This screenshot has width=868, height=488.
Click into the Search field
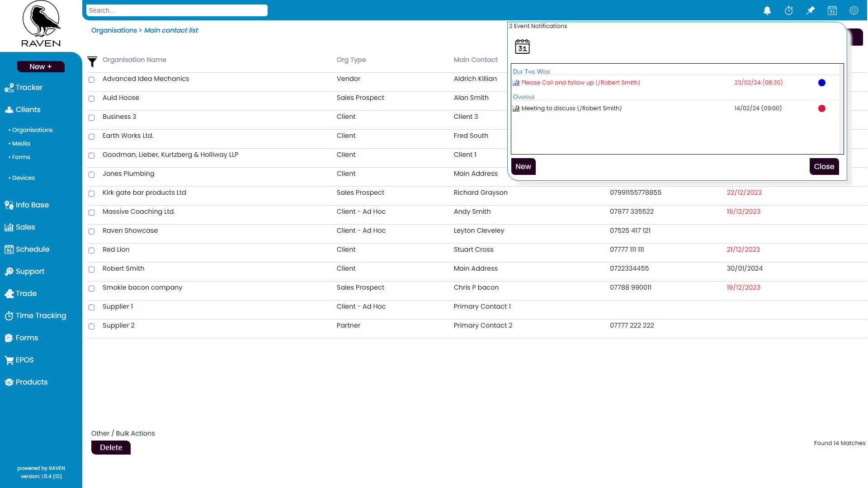[177, 10]
